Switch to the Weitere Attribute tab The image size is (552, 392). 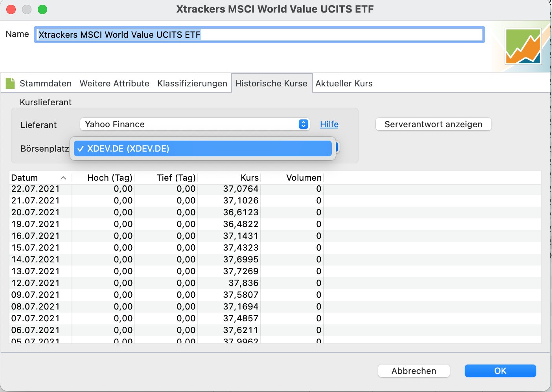coord(114,83)
